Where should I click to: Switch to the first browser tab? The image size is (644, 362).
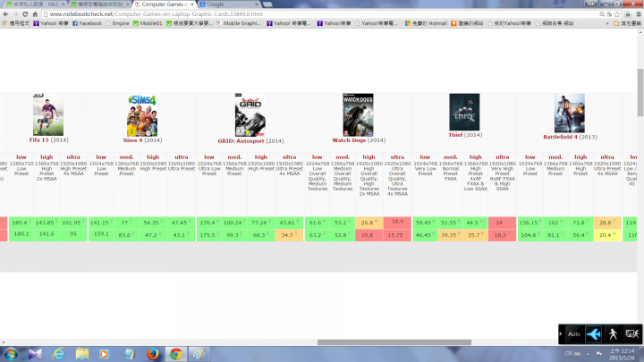[35, 4]
